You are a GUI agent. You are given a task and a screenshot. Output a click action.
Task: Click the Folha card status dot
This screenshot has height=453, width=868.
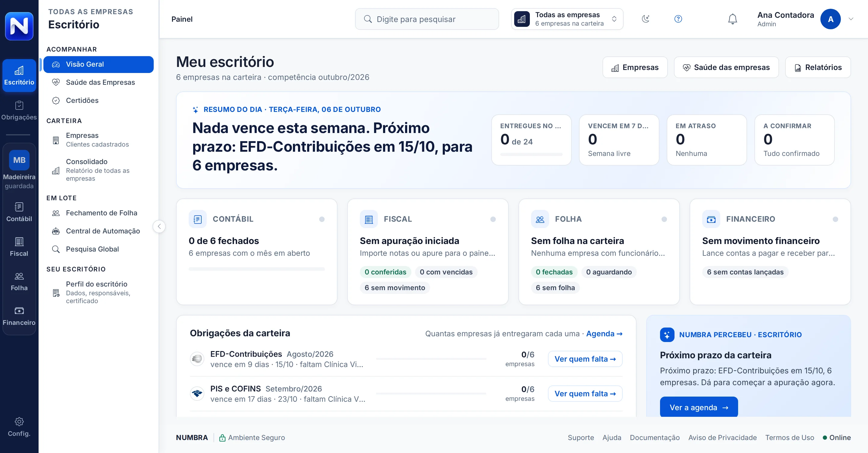664,219
